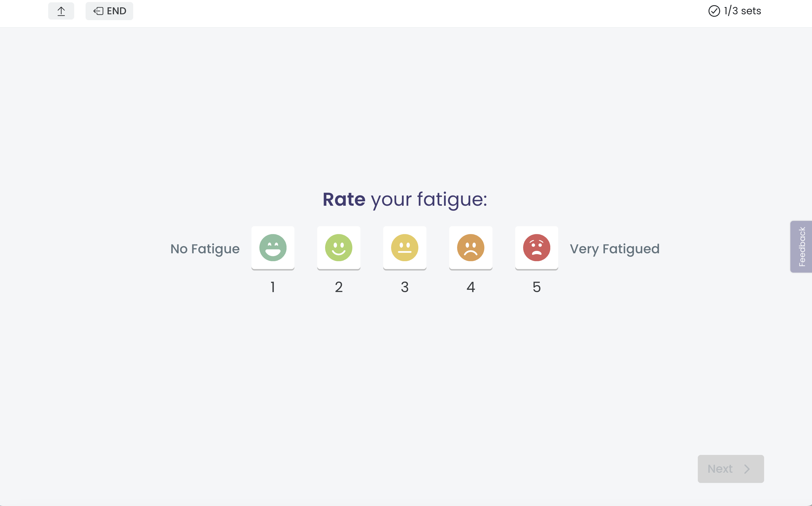Screen dimensions: 812x506
Task: Click the upward arrow upload icon
Action: click(61, 11)
